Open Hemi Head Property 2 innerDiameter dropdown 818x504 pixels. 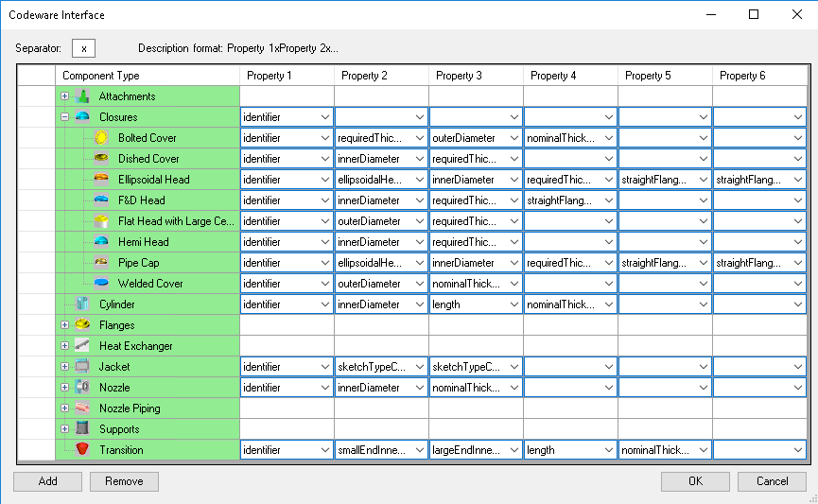[420, 242]
